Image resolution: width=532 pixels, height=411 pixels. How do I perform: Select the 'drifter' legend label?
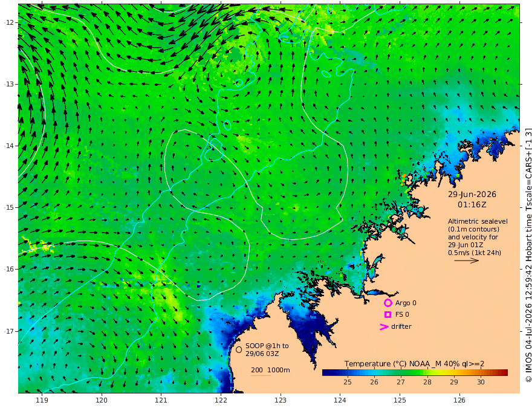(x=401, y=326)
